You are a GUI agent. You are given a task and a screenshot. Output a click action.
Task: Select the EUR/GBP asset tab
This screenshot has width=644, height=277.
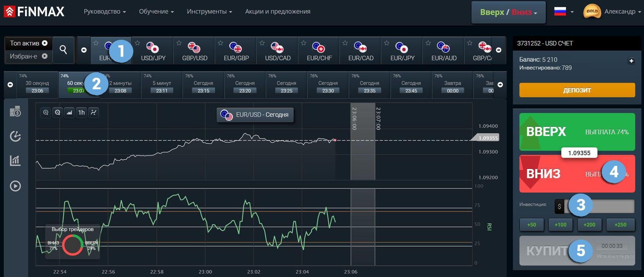click(236, 50)
